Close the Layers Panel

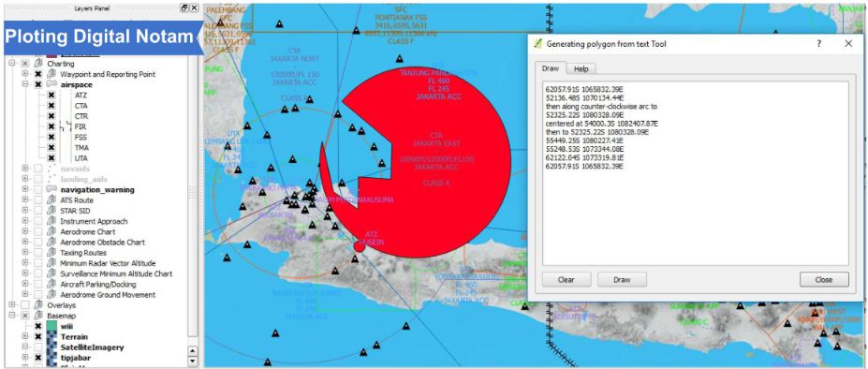(194, 7)
